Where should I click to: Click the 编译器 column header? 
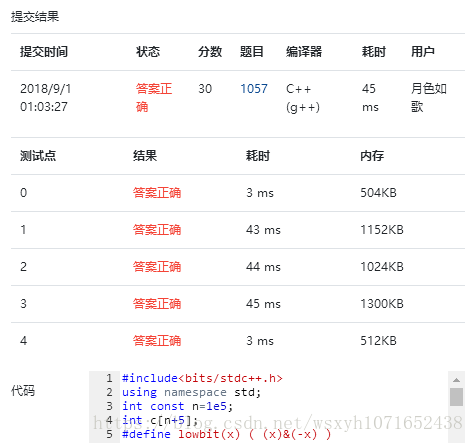point(304,52)
